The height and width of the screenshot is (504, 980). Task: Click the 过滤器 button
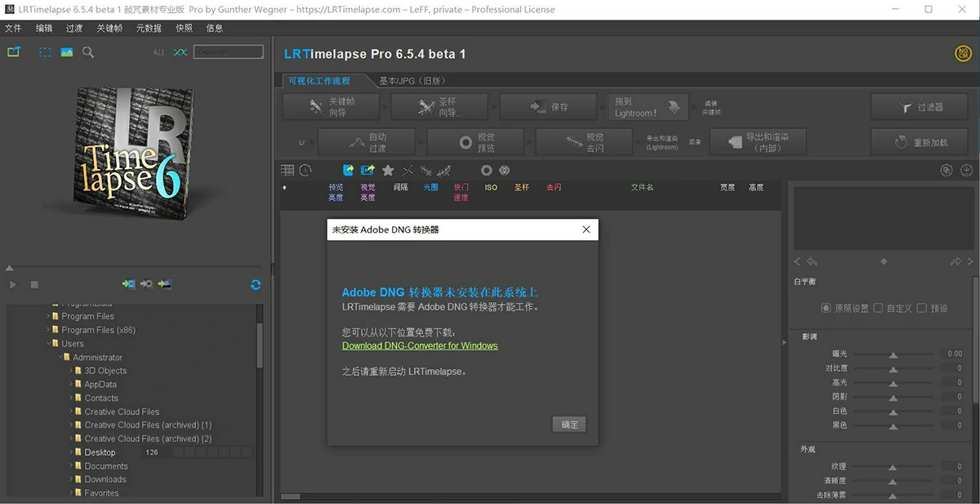point(919,107)
